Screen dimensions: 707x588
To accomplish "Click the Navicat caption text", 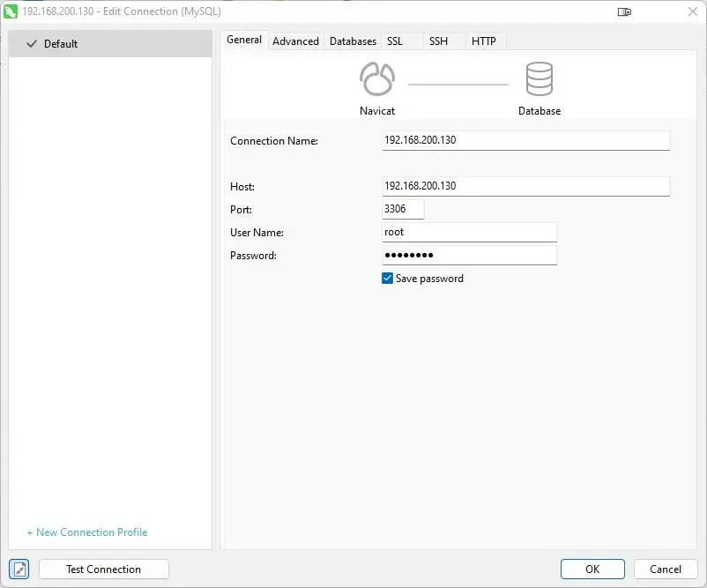I will [377, 111].
